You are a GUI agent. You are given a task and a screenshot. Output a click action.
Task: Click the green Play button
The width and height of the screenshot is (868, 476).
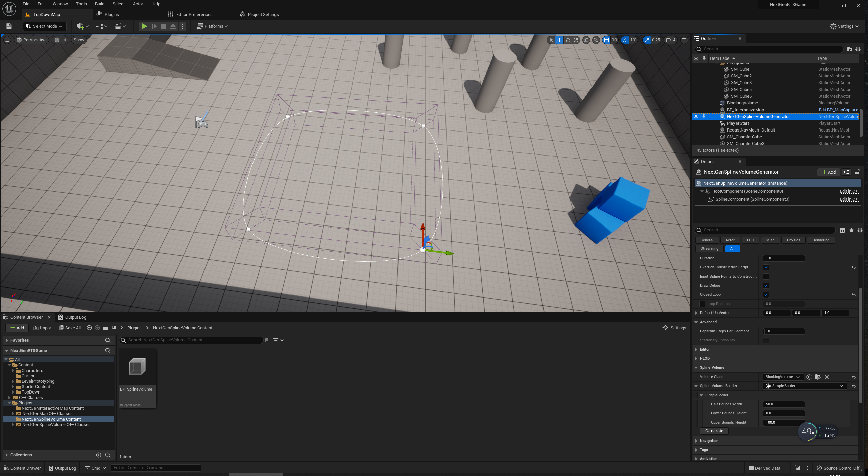pos(144,26)
